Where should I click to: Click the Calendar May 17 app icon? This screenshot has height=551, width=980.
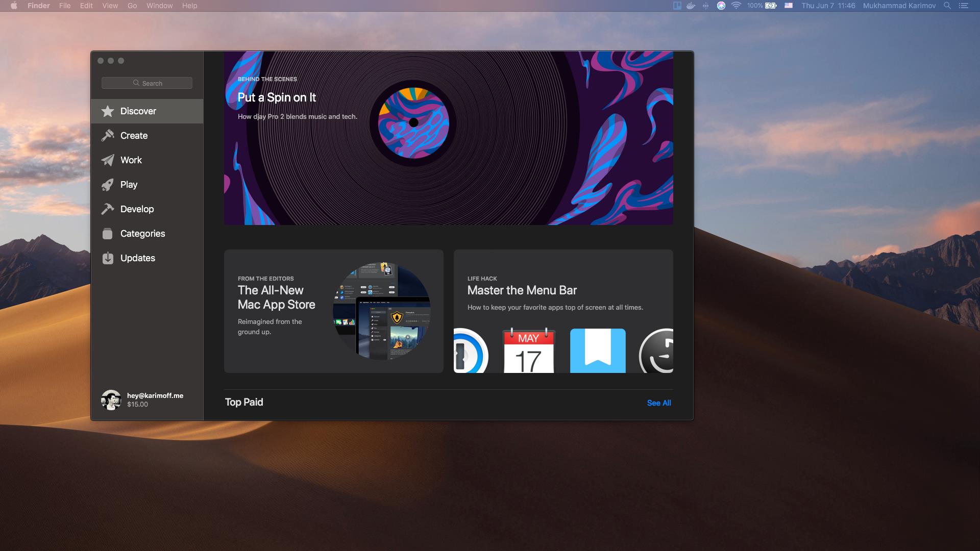click(529, 350)
